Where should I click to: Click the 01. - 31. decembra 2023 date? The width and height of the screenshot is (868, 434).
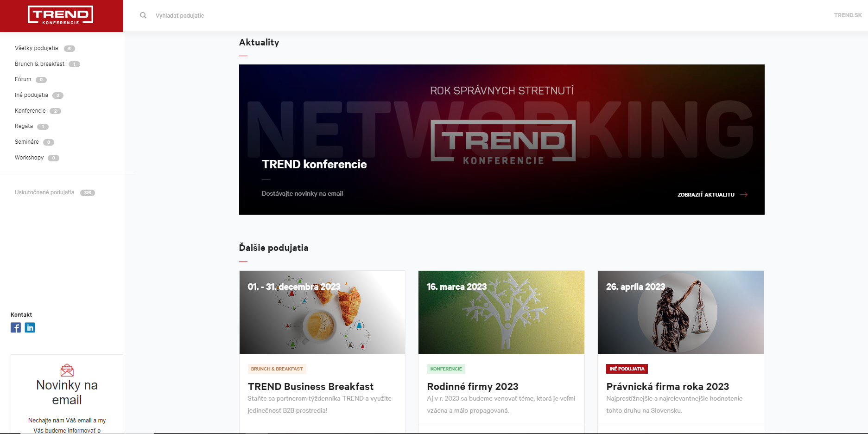pyautogui.click(x=294, y=287)
